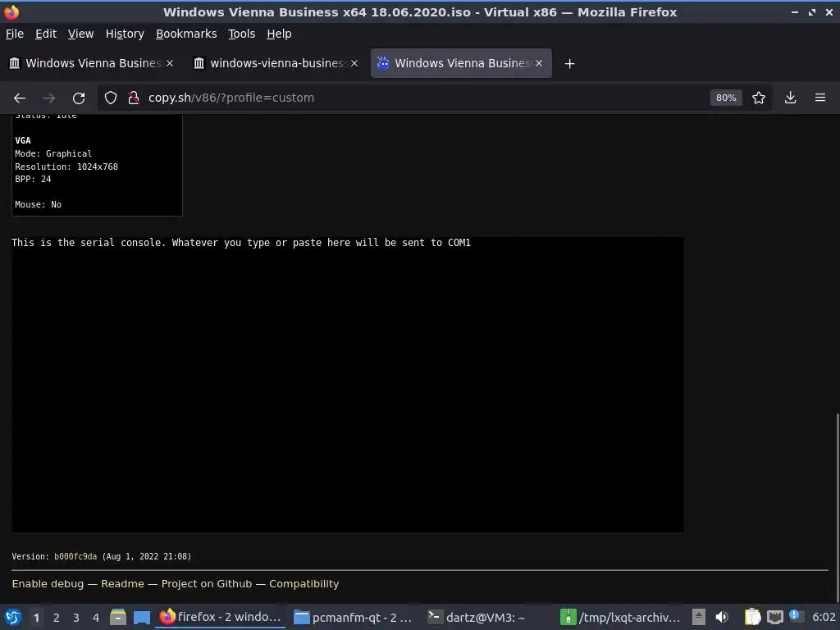Screen dimensions: 840x630
Task: Open the Bookmarks menu
Action: point(186,34)
